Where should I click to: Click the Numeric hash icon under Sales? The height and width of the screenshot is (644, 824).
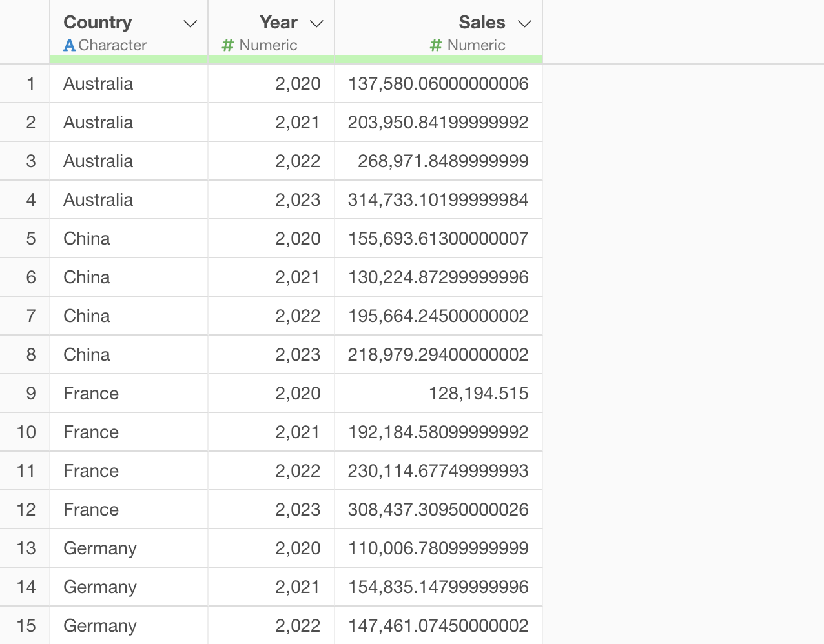pos(436,46)
